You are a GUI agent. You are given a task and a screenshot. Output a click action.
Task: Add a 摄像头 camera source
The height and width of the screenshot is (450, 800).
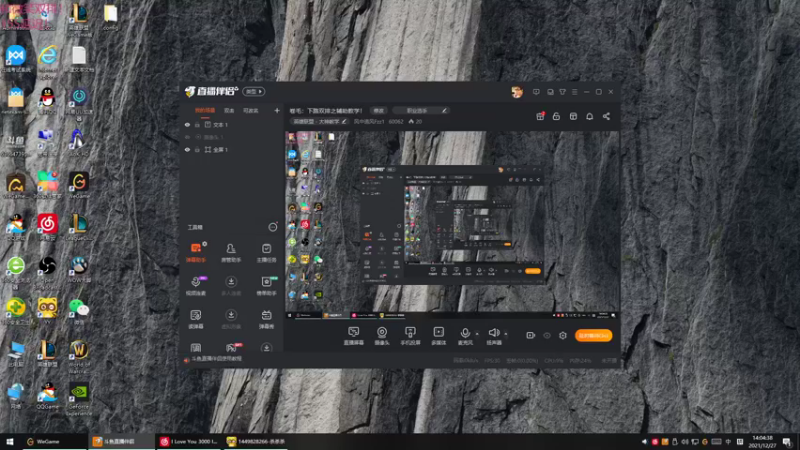click(382, 336)
